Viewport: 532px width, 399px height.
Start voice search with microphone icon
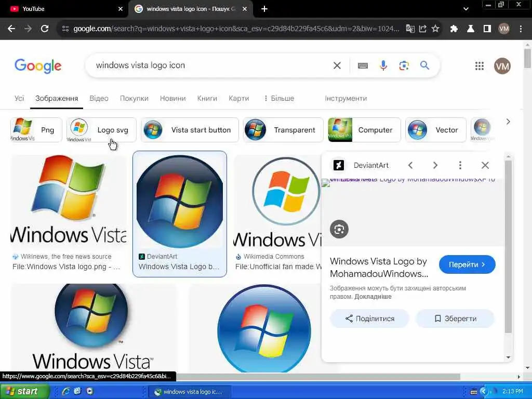[383, 65]
